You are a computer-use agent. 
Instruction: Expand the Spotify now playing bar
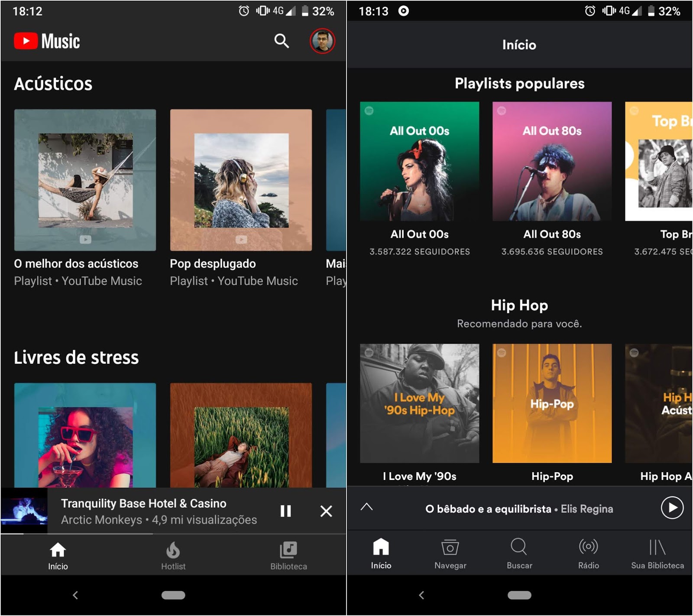pyautogui.click(x=366, y=507)
